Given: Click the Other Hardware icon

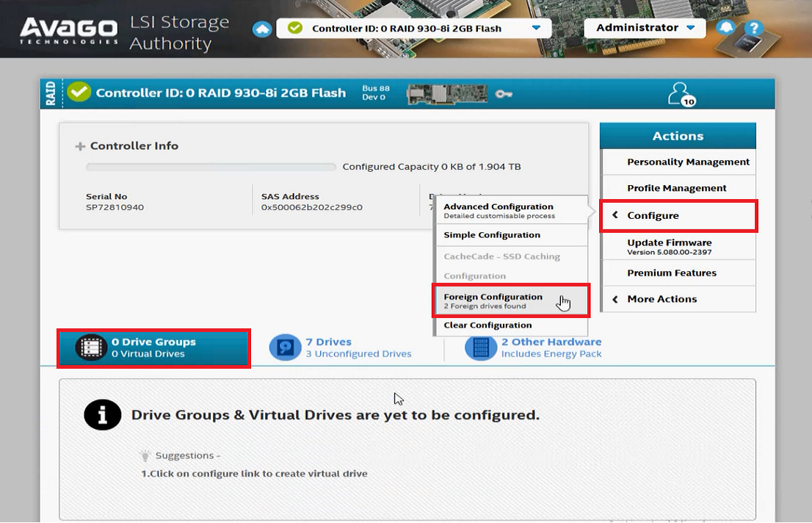Looking at the screenshot, I should (x=480, y=347).
